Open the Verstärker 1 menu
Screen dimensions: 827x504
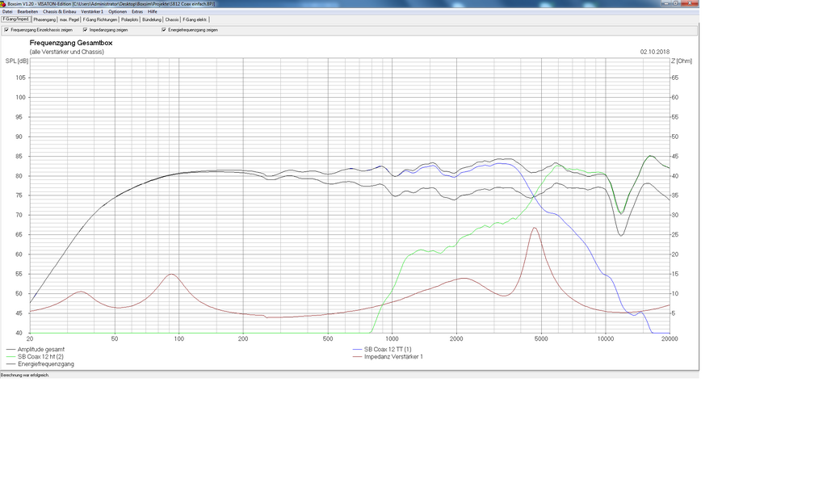point(92,11)
